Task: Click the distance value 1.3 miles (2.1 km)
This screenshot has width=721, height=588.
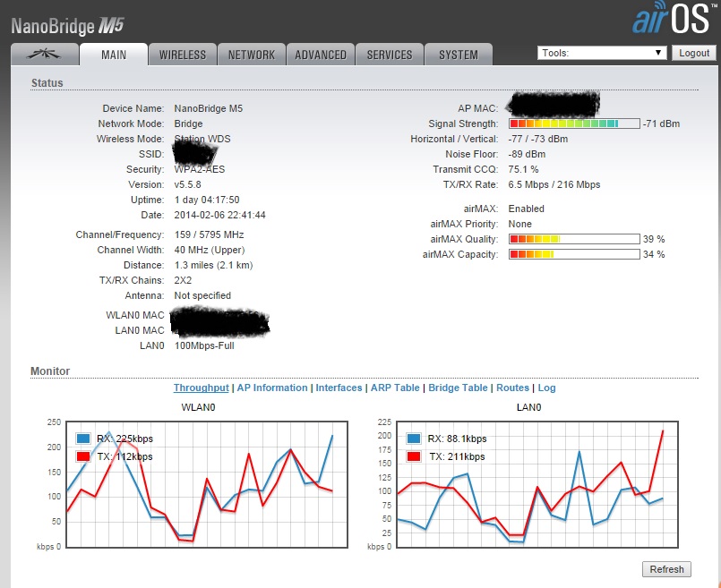Action: pos(213,265)
